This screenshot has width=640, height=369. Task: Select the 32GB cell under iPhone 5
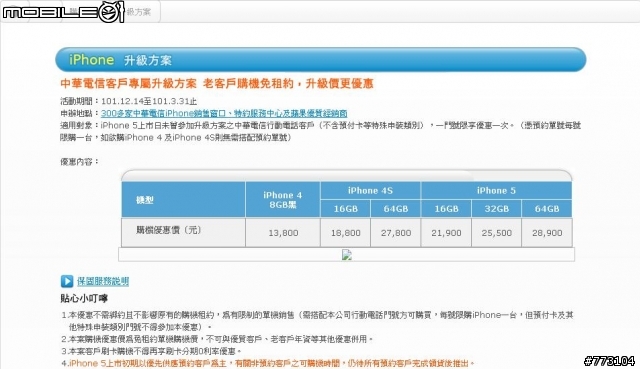(496, 209)
